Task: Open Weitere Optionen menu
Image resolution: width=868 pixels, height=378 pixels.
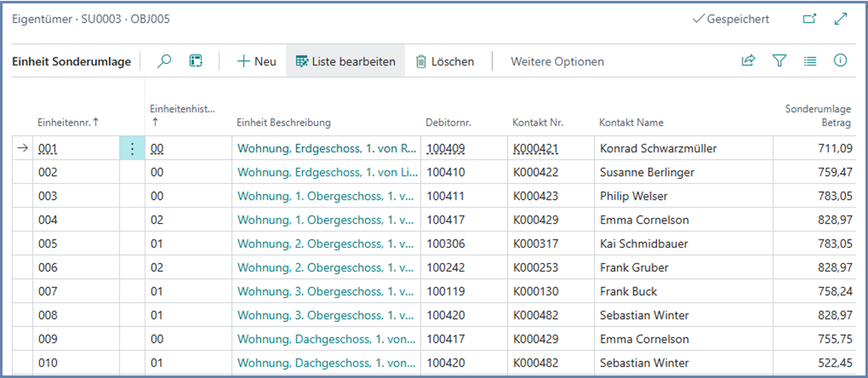Action: tap(557, 62)
